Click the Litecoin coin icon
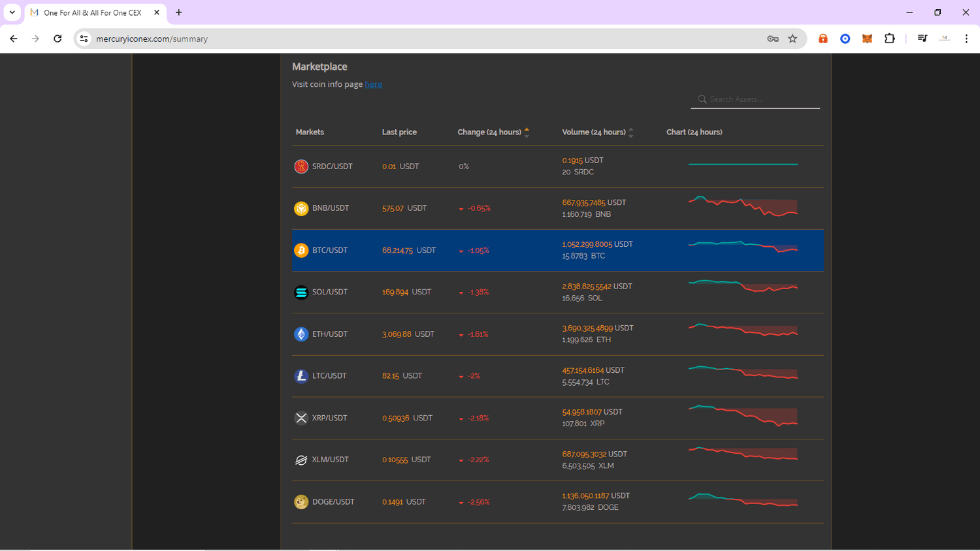Screen dimensions: 980x551 pos(301,376)
